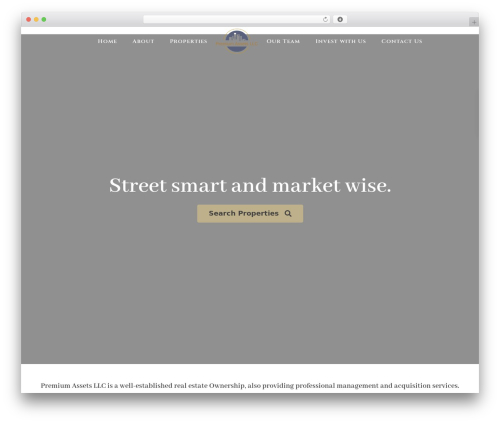Click the 'Premium Assets LLC is a well-established' paragraph

[x=250, y=386]
